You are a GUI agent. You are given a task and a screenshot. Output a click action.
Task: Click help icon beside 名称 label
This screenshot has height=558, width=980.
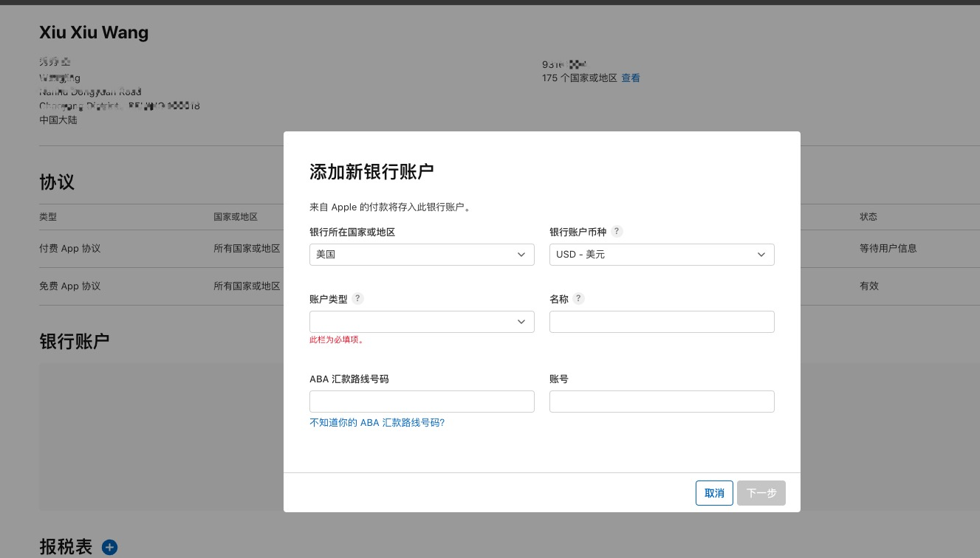point(579,298)
